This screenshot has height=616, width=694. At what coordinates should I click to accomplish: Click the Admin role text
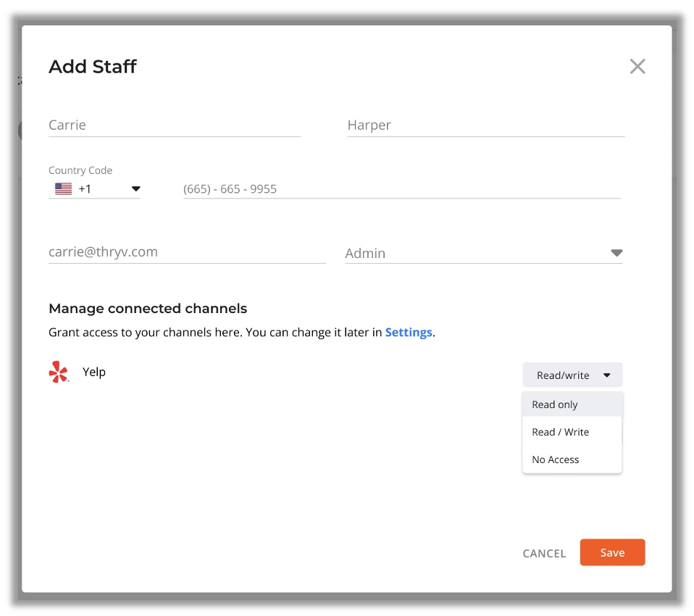pos(365,254)
